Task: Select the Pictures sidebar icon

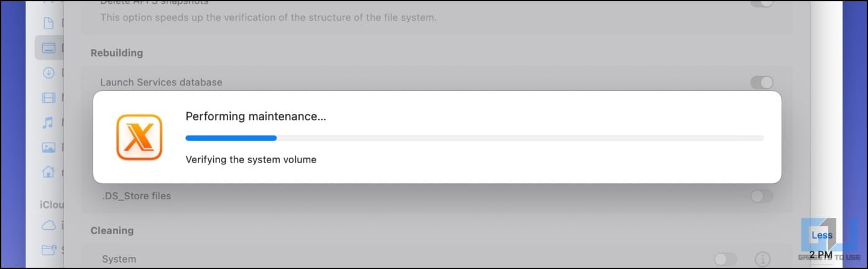Action: point(48,148)
